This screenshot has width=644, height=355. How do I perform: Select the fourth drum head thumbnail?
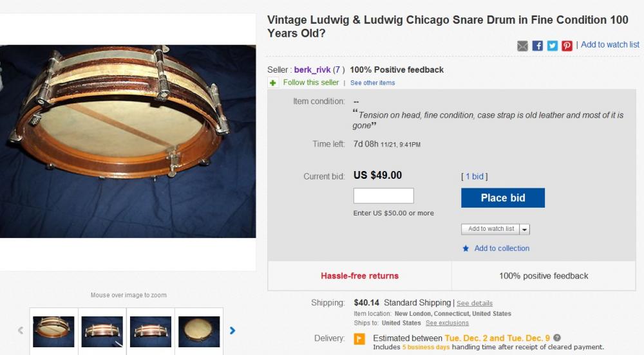pyautogui.click(x=198, y=331)
